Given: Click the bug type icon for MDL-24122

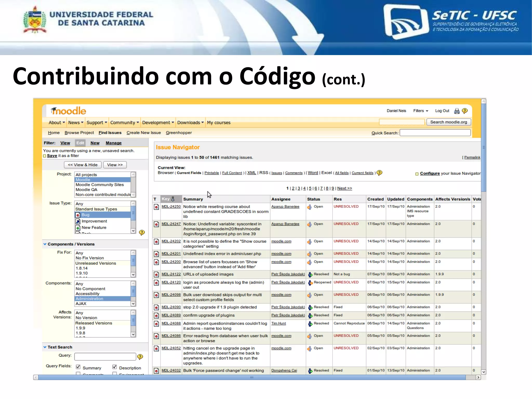Looking at the screenshot, I should tap(156, 274).
